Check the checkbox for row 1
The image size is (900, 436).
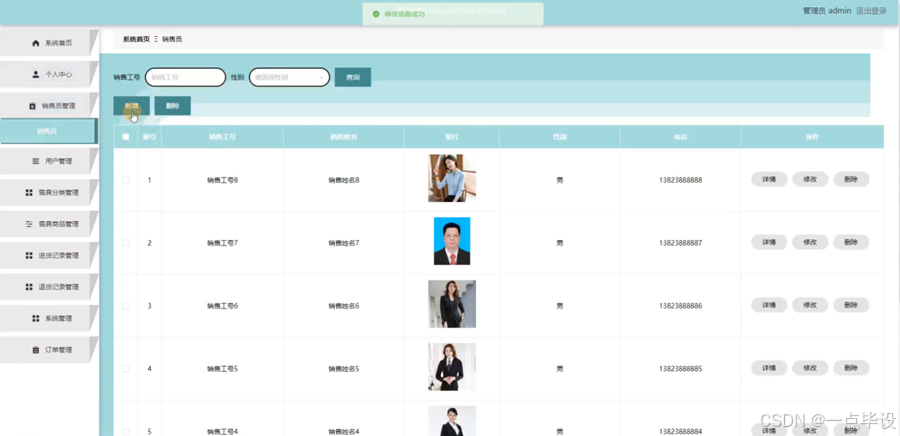coord(126,180)
